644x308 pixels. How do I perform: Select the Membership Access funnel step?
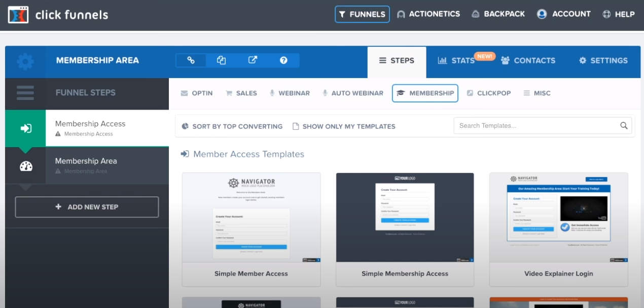click(107, 128)
